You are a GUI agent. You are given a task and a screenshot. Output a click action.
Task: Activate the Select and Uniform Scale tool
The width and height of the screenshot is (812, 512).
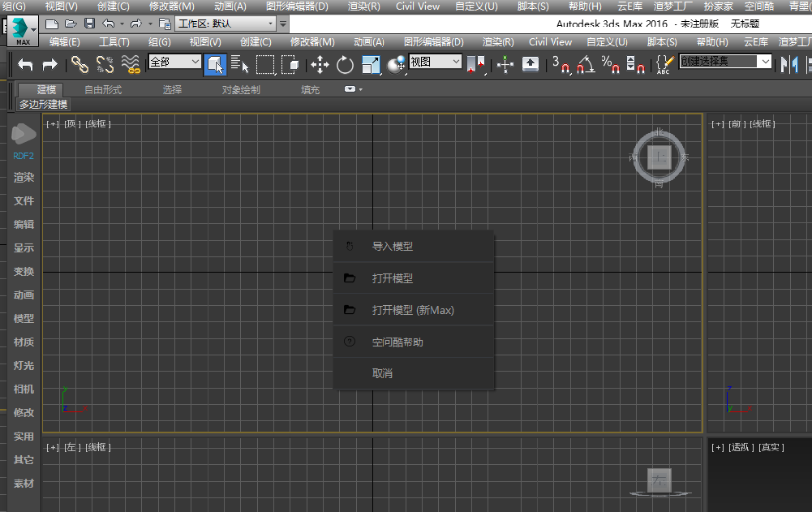coord(371,64)
